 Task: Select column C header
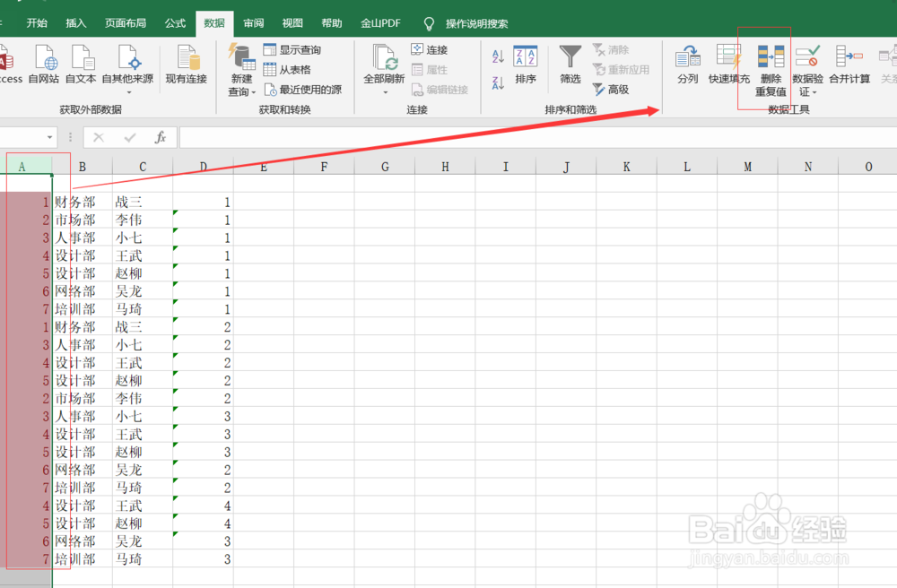tap(143, 167)
